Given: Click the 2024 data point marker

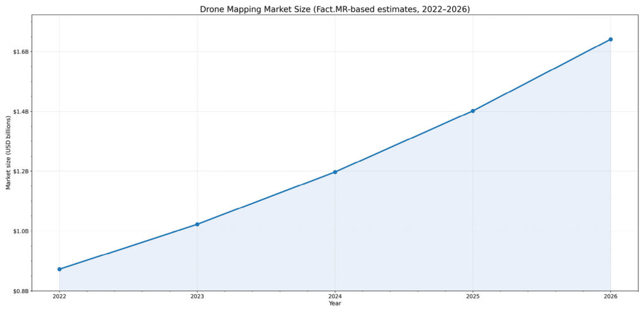Looking at the screenshot, I should point(335,172).
